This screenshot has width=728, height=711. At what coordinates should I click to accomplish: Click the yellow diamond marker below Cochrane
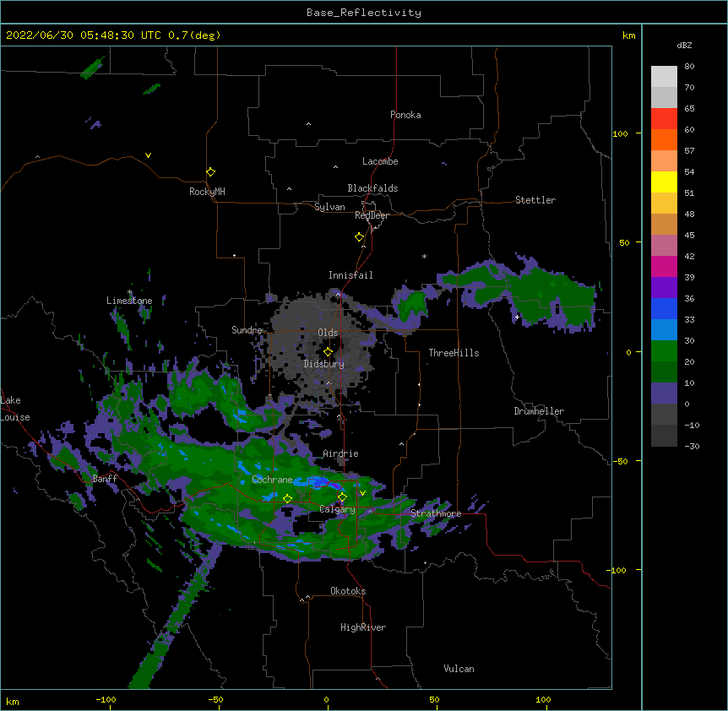(287, 498)
